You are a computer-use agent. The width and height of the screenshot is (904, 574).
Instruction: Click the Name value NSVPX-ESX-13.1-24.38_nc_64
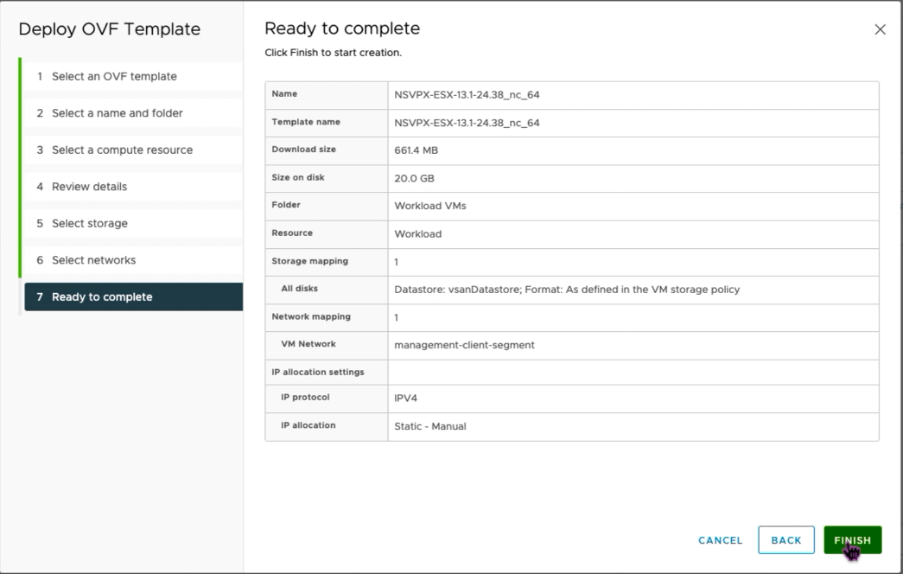tap(467, 95)
